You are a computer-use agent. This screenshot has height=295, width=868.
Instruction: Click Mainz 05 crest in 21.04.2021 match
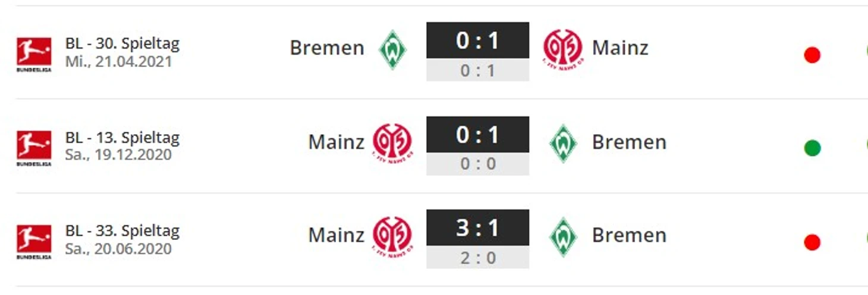(x=562, y=49)
